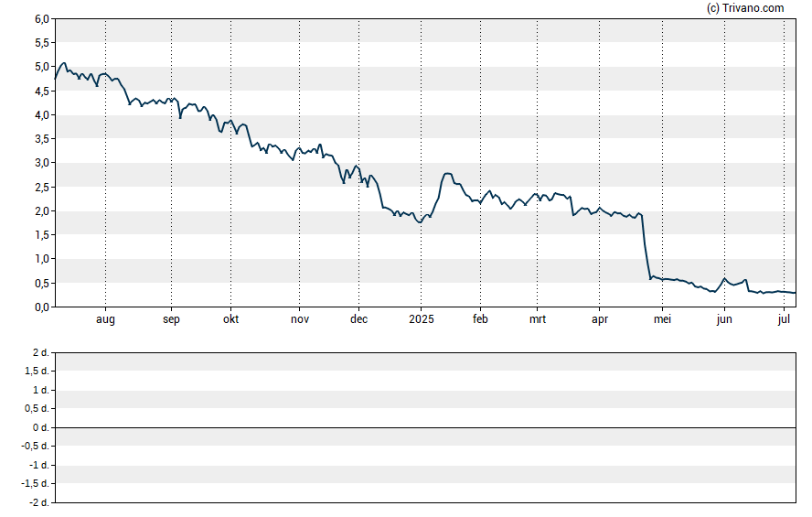This screenshot has height=517, width=812.
Task: Click the small June price bump
Action: (x=724, y=279)
